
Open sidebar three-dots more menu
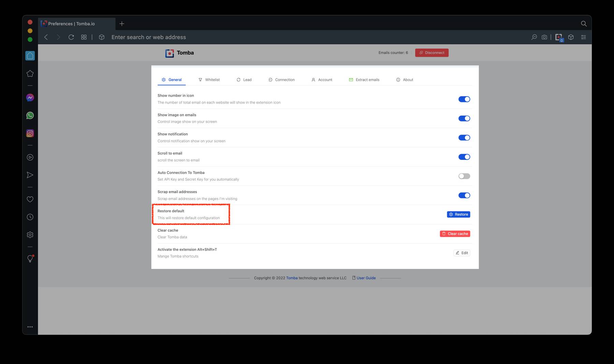pyautogui.click(x=30, y=327)
